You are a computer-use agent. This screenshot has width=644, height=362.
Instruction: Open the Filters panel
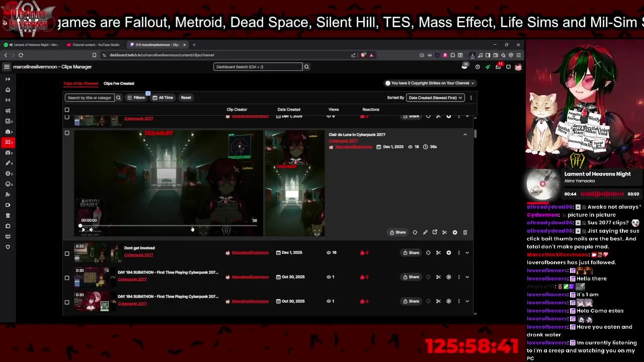(136, 98)
